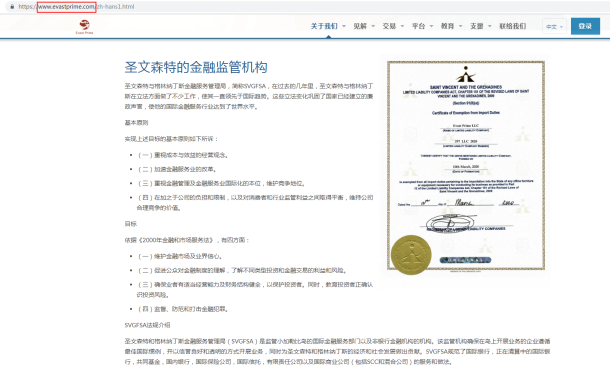Viewport: 610px width, 369px height.
Task: Expand the arrow beside 平台
Action: [431, 26]
